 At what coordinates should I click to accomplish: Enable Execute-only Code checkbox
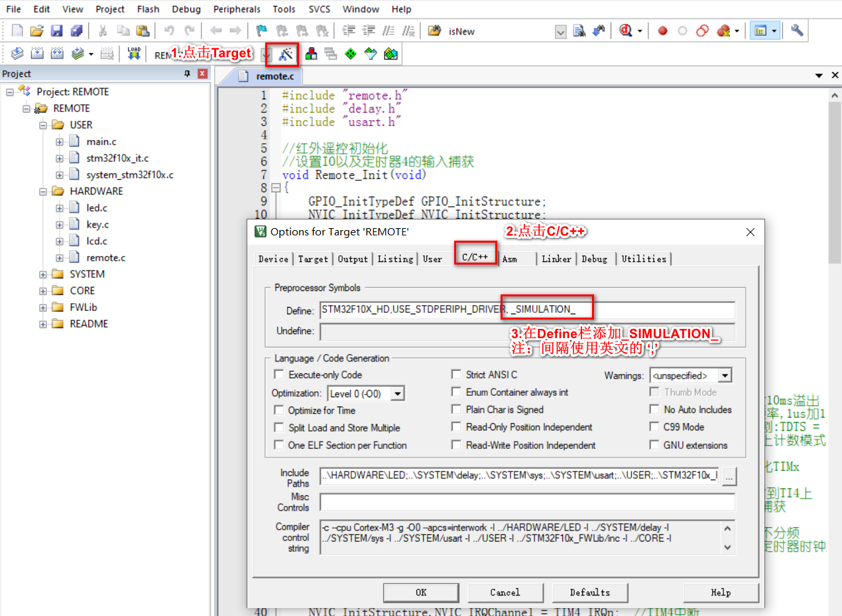(279, 375)
